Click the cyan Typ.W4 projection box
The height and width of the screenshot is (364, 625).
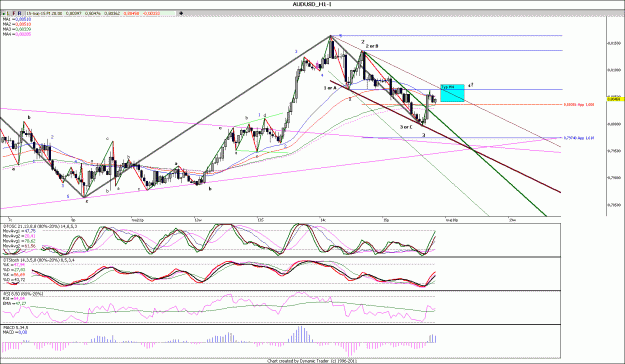452,93
